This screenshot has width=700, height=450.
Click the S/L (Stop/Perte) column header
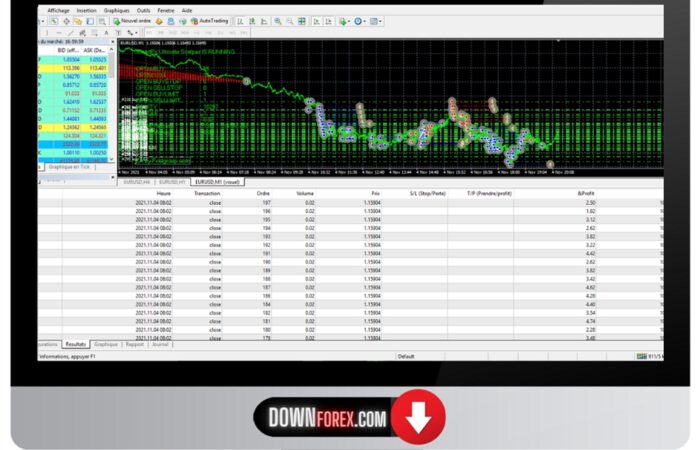coord(428,193)
